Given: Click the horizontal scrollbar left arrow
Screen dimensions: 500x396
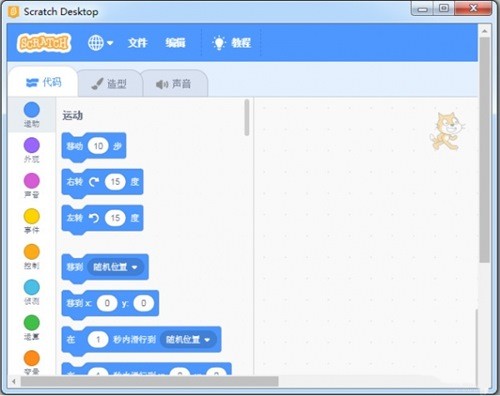Looking at the screenshot, I should pos(14,381).
